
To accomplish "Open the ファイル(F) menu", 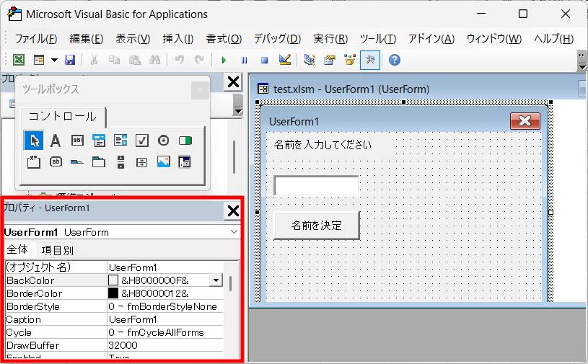I will point(36,39).
